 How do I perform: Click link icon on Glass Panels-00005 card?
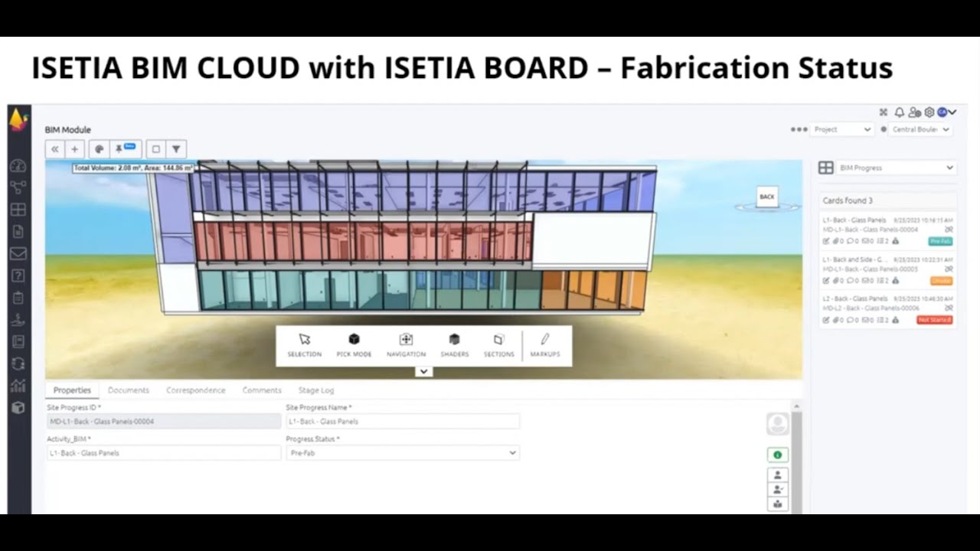(949, 269)
